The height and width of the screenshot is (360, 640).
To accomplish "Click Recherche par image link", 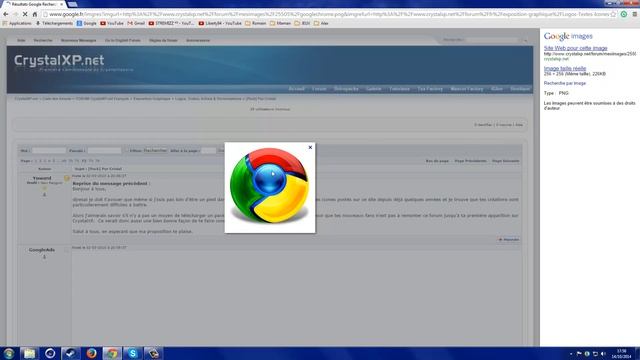I will coord(564,83).
